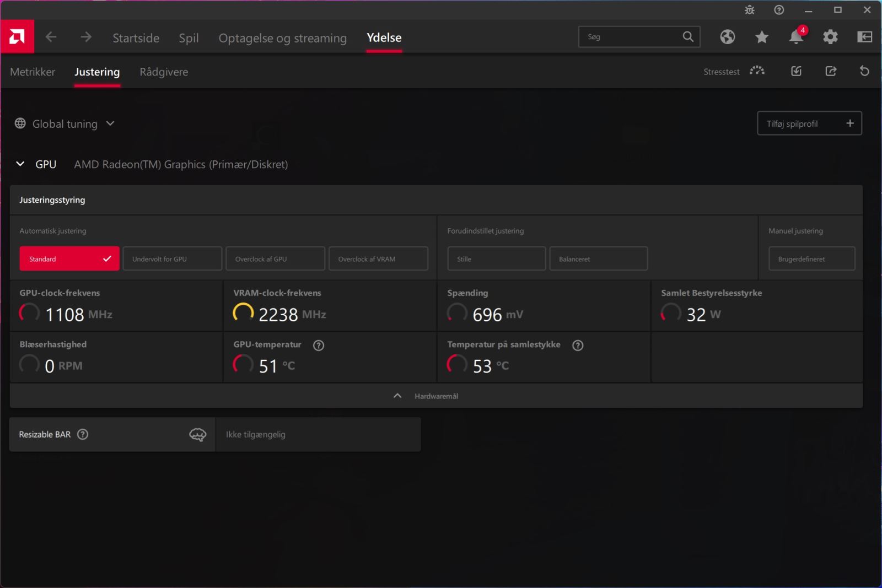Reset tuning with the undo icon

tap(864, 71)
